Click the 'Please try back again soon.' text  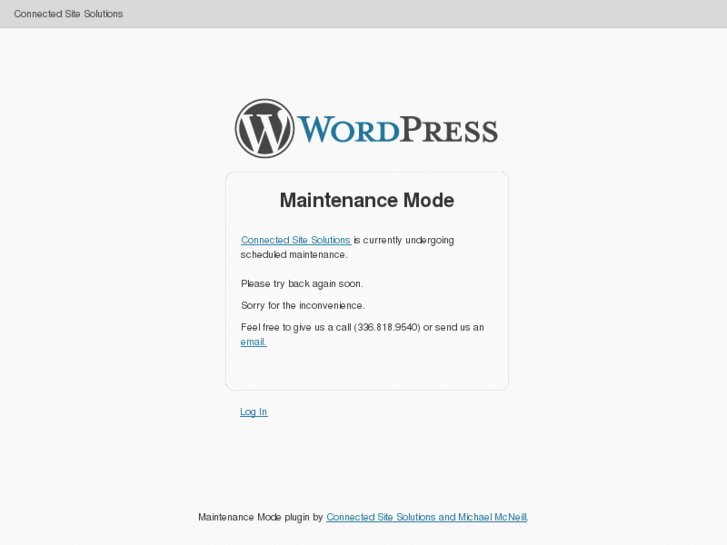pos(302,283)
